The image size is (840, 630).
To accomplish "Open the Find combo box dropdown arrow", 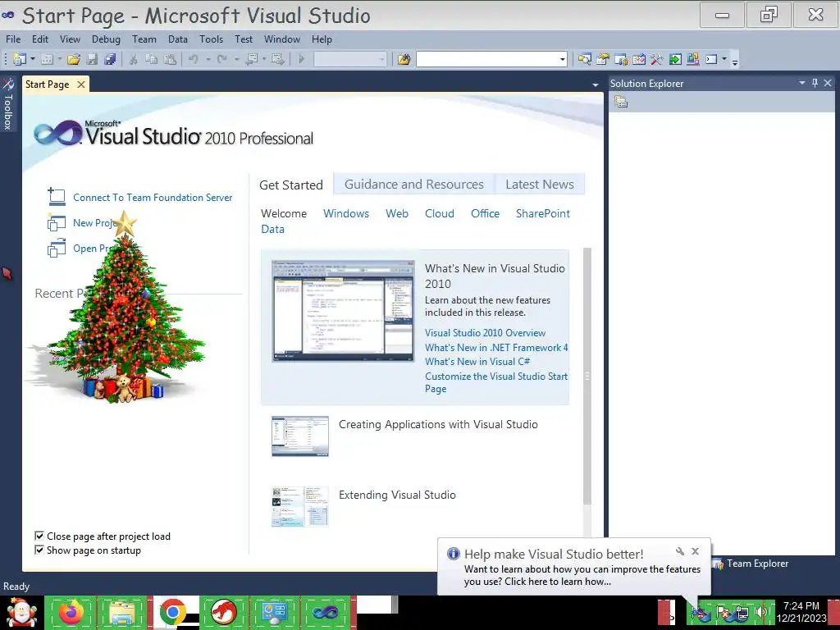I will coord(562,59).
